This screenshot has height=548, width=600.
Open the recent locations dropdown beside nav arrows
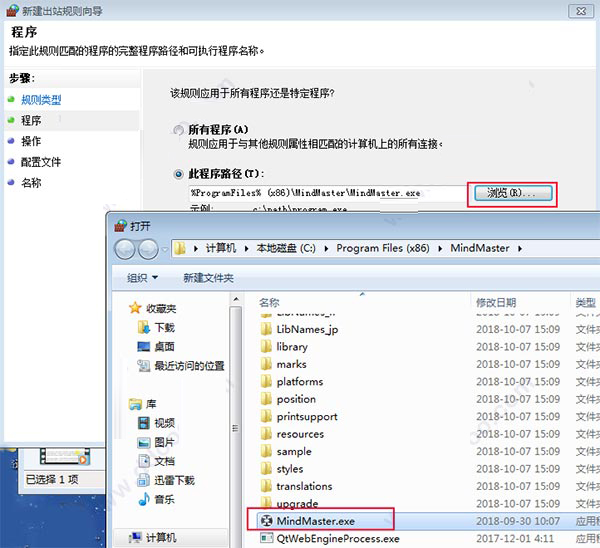(165, 249)
